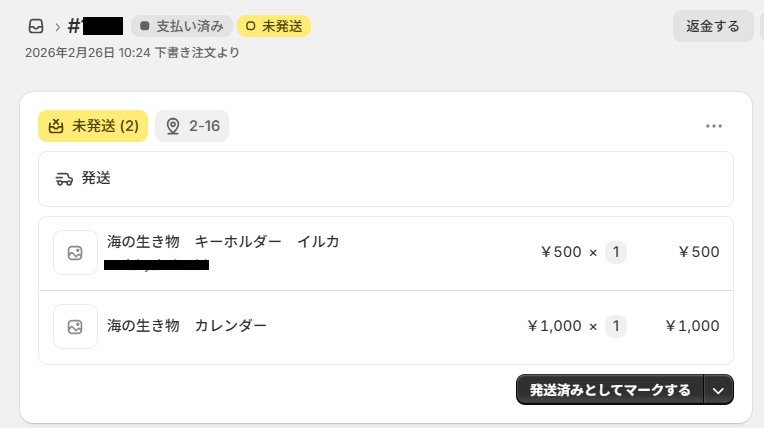Expand dropdown arrow beside 発送済みとしてマークする
Screen dimensions: 764x428
tap(719, 390)
